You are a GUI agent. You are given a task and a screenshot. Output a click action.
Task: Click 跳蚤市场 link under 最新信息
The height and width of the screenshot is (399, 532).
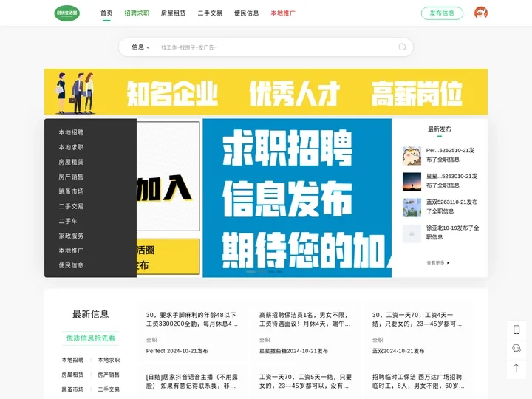click(72, 389)
